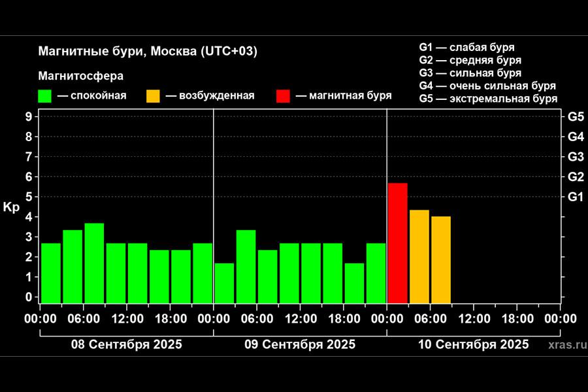Select the red storm bar on 10 September

(397, 242)
